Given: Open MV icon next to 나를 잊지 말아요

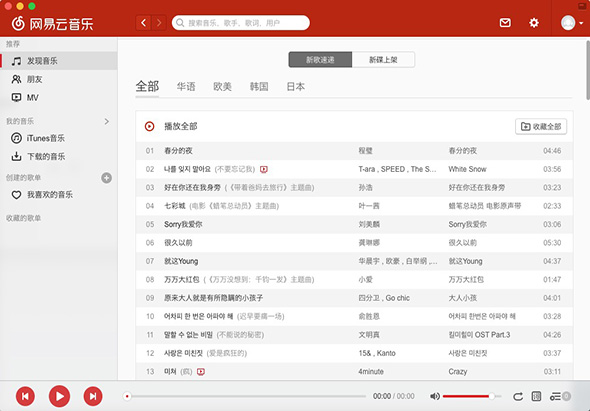Looking at the screenshot, I should (x=264, y=169).
